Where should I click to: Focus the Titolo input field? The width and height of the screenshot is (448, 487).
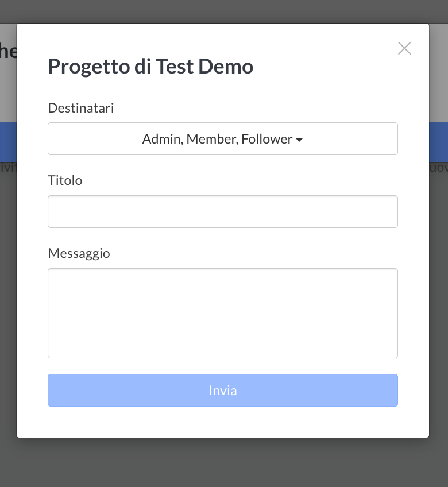[x=222, y=211]
